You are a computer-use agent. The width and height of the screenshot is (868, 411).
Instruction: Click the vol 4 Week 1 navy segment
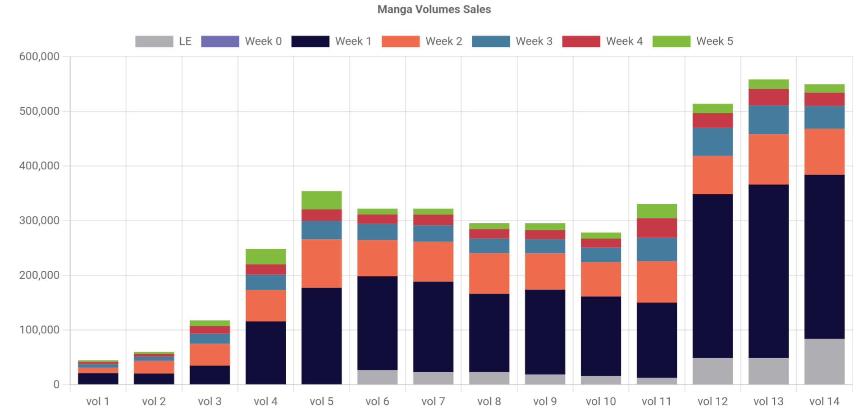(x=266, y=353)
